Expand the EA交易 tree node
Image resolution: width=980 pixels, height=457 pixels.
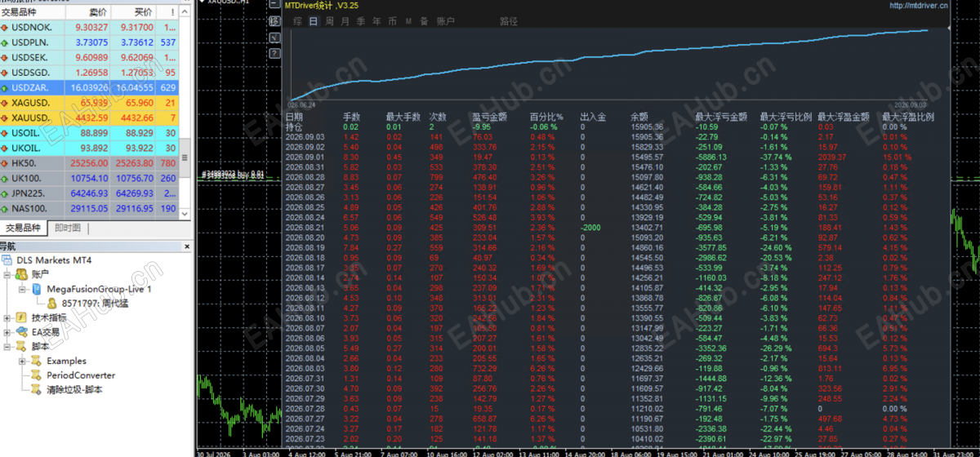click(7, 333)
